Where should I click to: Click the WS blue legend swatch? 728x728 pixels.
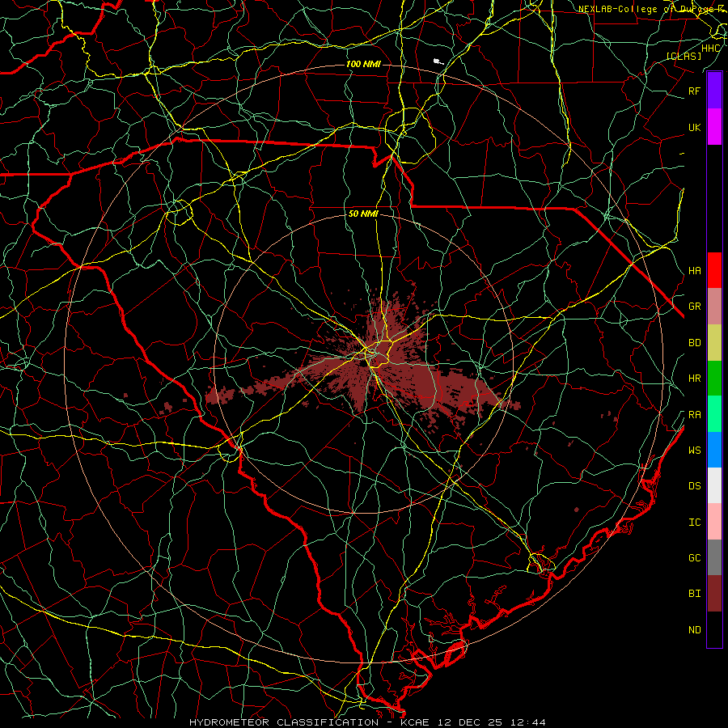point(714,450)
